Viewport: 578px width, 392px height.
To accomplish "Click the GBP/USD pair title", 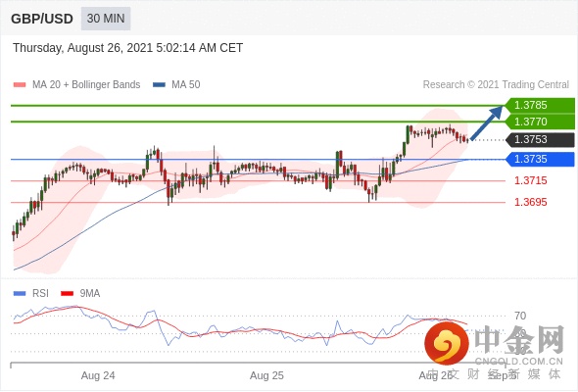I will point(42,19).
